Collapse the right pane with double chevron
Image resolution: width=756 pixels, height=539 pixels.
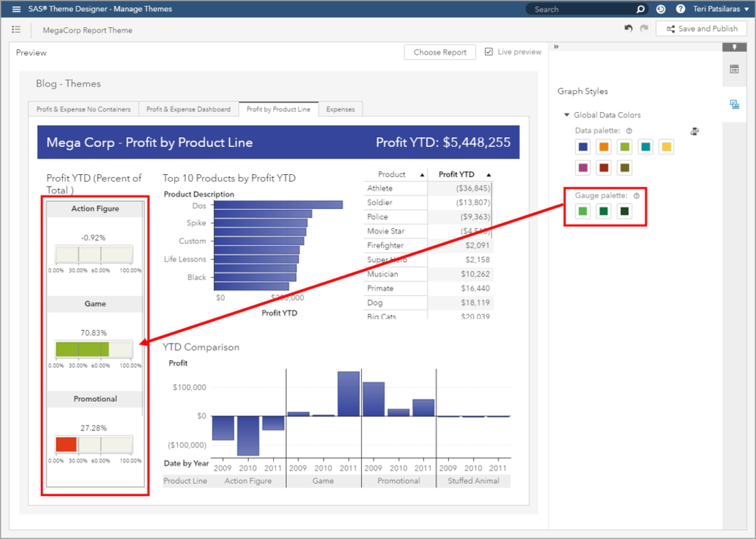[x=556, y=47]
